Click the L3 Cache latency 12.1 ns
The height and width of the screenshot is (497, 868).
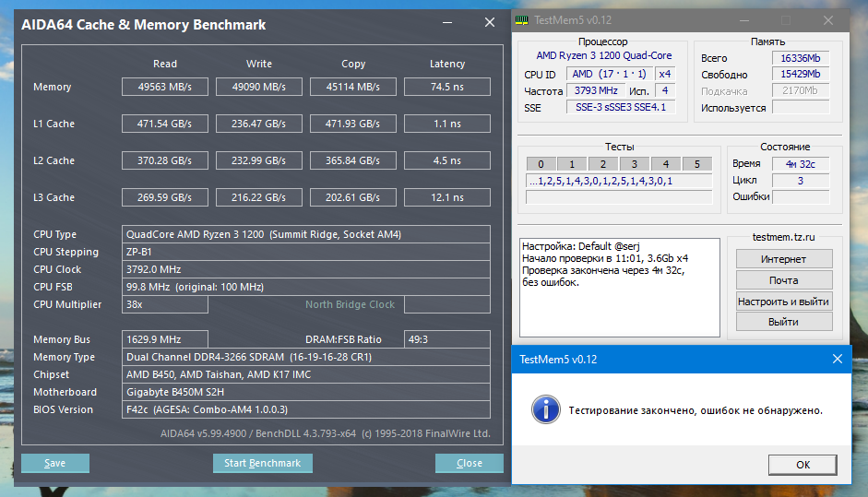(447, 197)
